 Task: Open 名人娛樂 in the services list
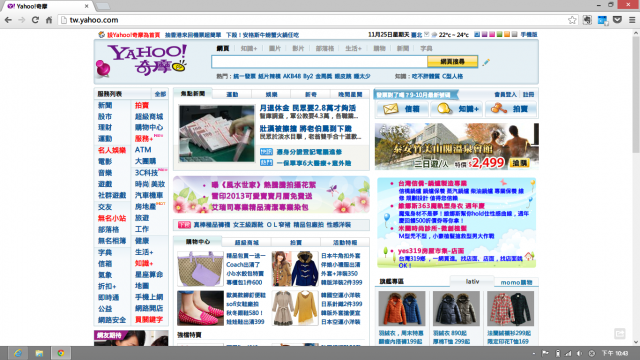112,150
